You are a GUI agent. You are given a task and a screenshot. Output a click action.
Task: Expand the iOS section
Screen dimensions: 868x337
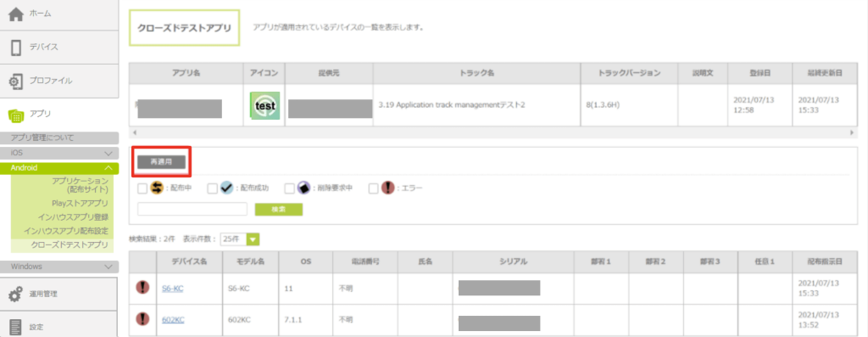(x=108, y=153)
